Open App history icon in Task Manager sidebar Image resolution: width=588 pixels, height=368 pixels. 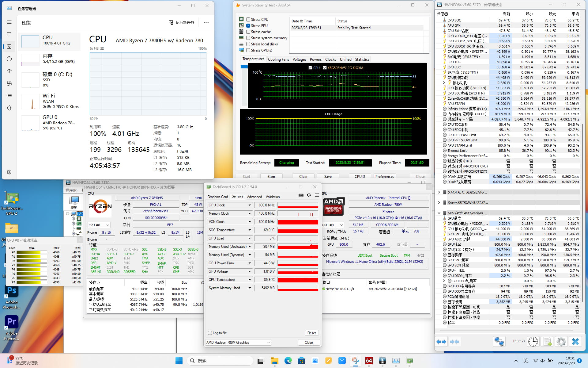coord(9,59)
